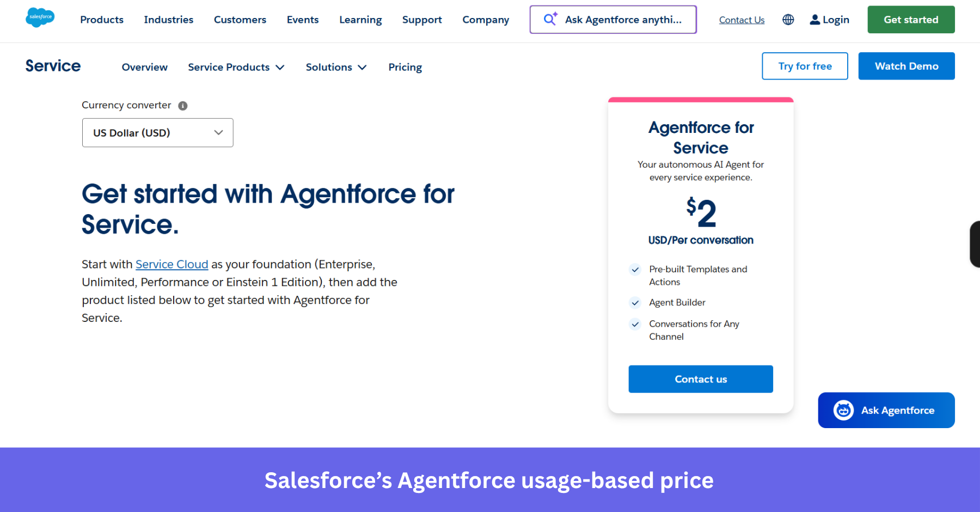This screenshot has height=512, width=980.
Task: Click the Salesforce cloud logo
Action: point(40,17)
